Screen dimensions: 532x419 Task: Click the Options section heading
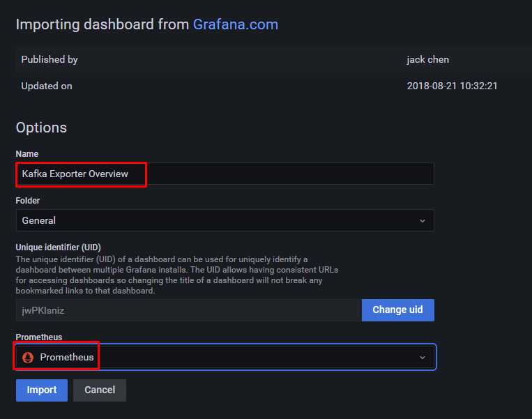[41, 128]
